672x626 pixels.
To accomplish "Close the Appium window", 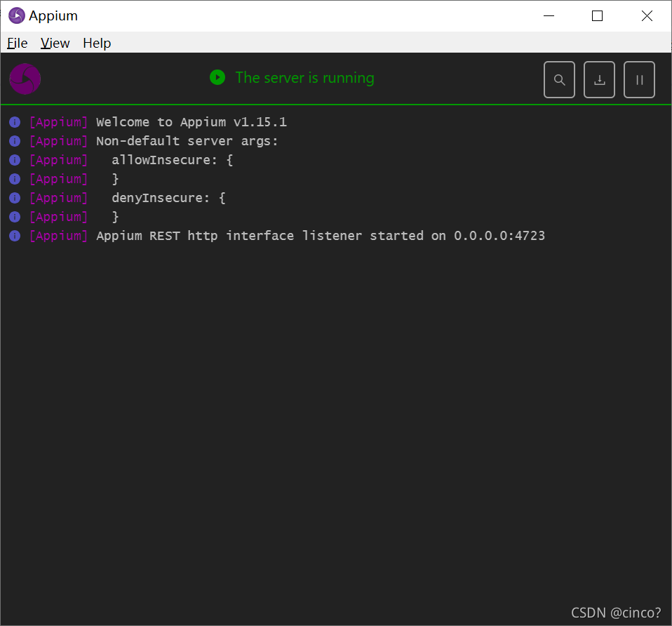I will click(x=647, y=16).
